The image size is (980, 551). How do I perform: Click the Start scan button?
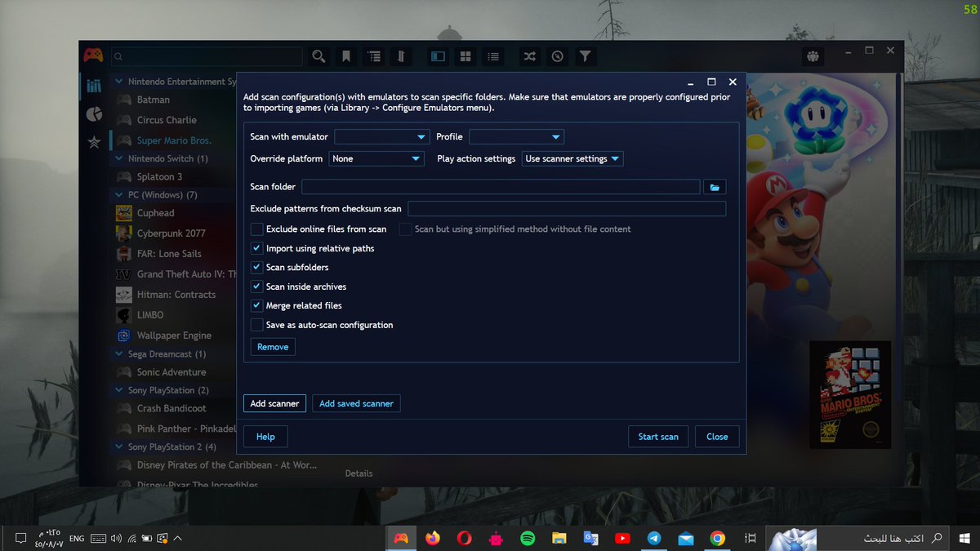[658, 437]
